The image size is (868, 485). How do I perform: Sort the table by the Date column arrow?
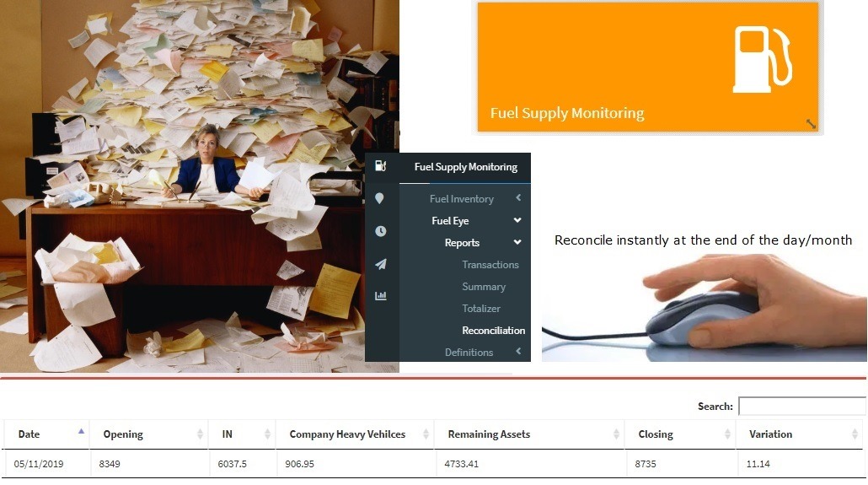(81, 431)
